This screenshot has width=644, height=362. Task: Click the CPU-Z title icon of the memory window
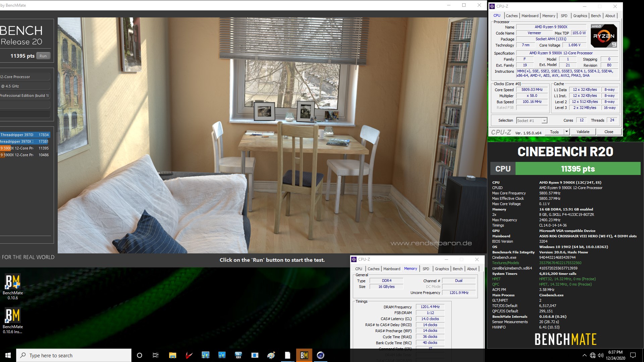coord(354,259)
